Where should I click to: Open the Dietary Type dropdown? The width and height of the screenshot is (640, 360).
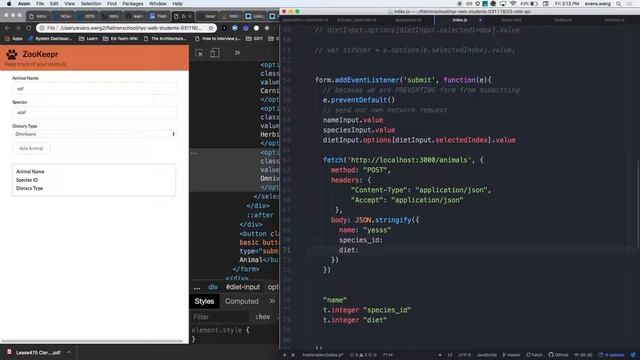(94, 134)
